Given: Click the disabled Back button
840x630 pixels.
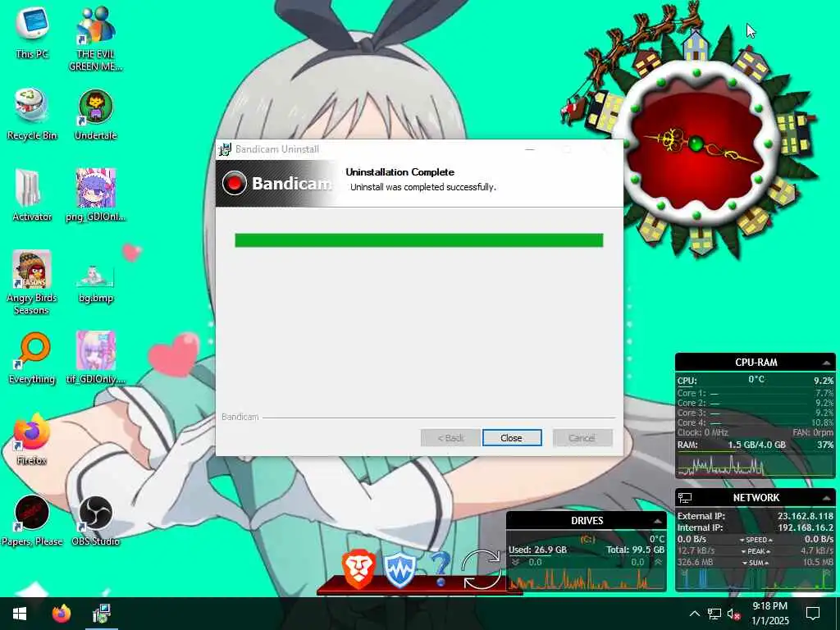Looking at the screenshot, I should click(x=450, y=438).
